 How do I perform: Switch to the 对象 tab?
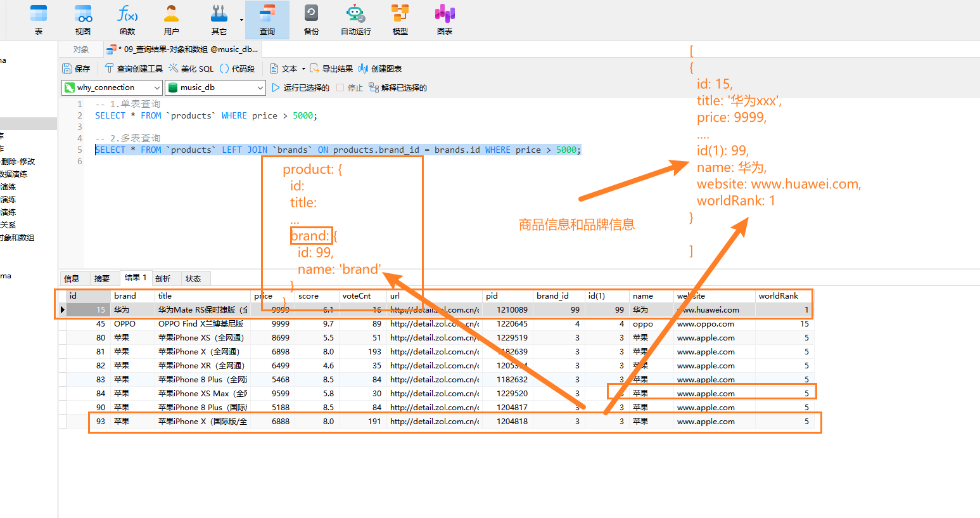80,49
